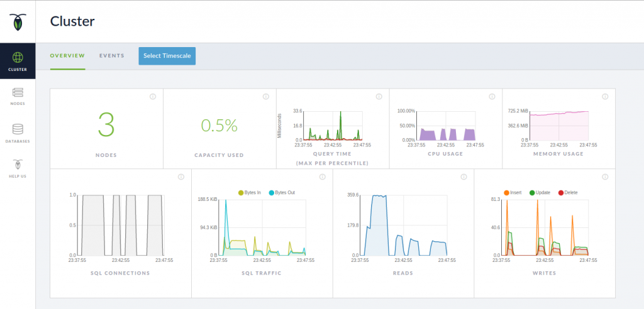Image resolution: width=644 pixels, height=309 pixels.
Task: Show info for the SQL Traffic panel
Action: (x=323, y=177)
